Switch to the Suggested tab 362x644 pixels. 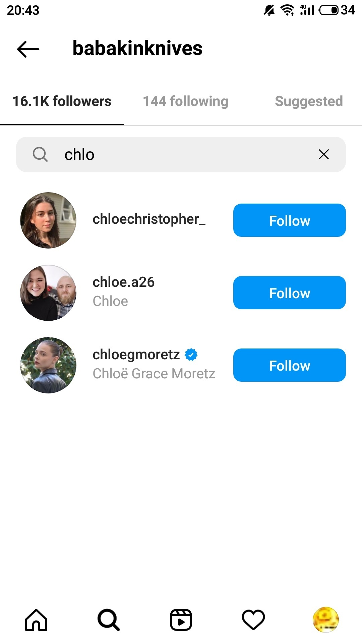pyautogui.click(x=309, y=101)
